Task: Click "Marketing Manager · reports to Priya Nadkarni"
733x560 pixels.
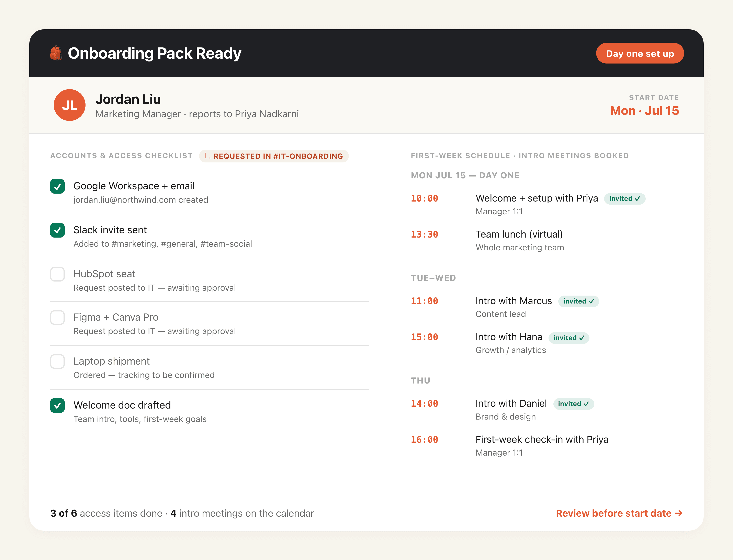Action: pos(197,114)
